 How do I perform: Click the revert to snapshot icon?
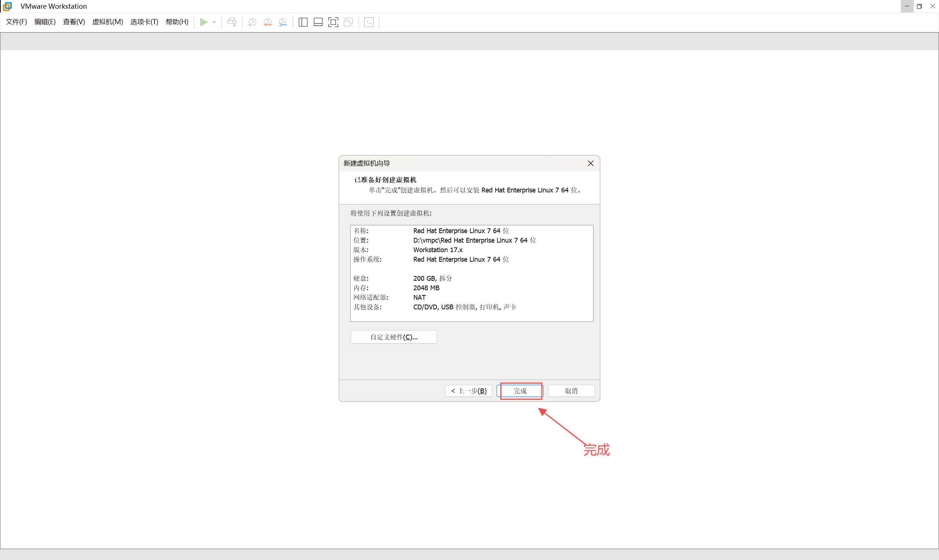(267, 22)
